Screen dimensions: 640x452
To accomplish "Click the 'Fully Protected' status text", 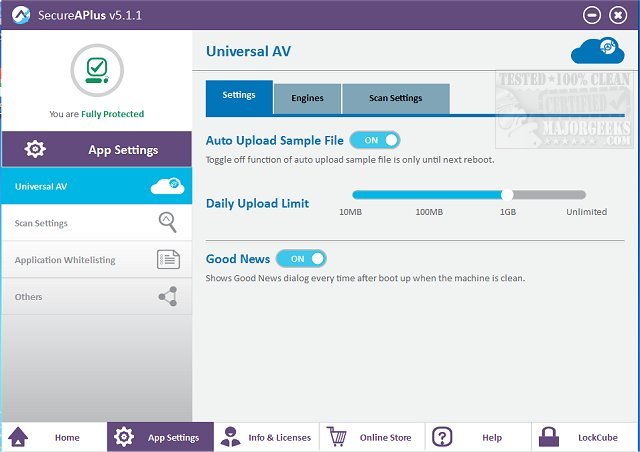I will [x=113, y=114].
